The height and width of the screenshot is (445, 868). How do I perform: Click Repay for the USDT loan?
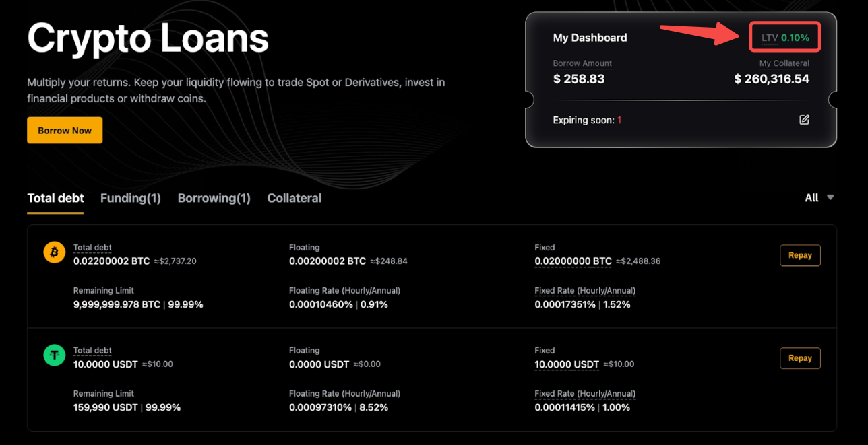[x=800, y=358]
